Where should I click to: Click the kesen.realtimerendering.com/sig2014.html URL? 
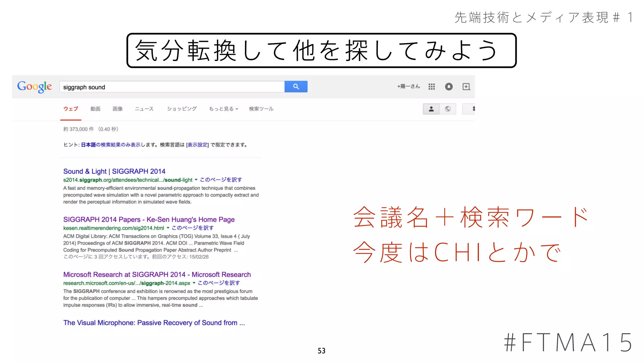[114, 228]
